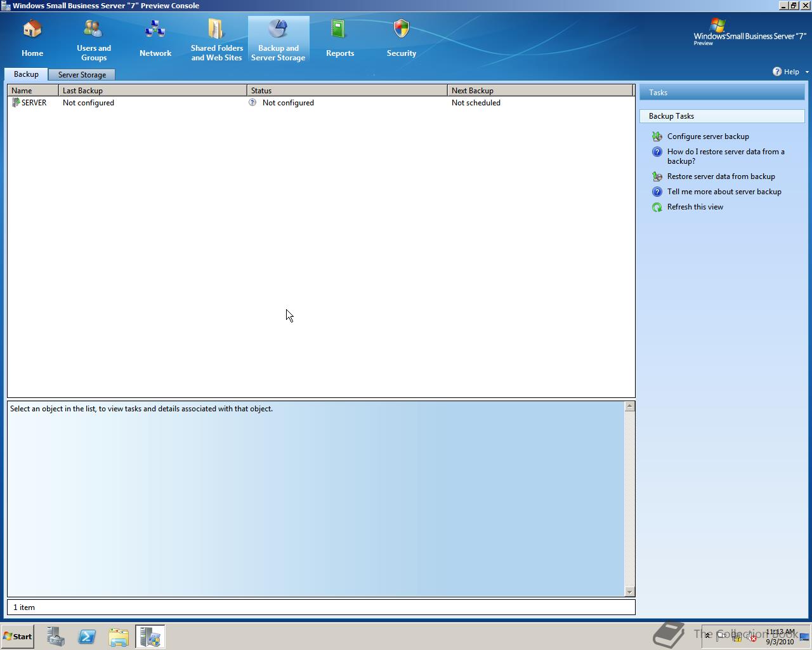
Task: Click Restore server data from backup
Action: 721,176
